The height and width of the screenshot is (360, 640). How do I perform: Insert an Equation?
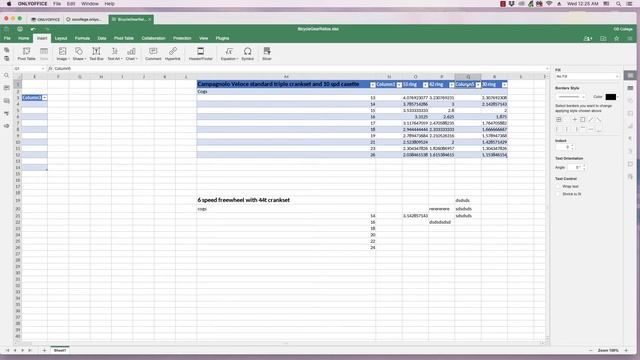(229, 53)
